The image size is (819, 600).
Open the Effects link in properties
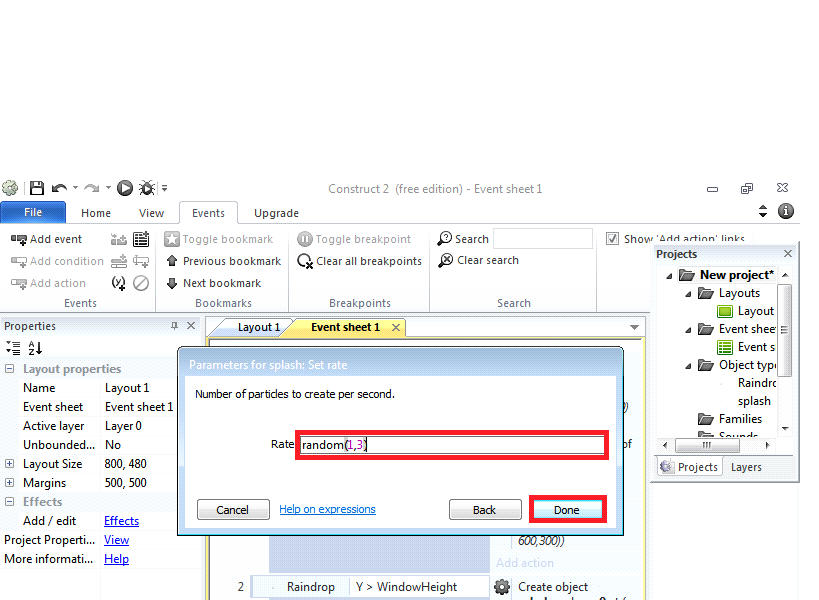pyautogui.click(x=121, y=521)
